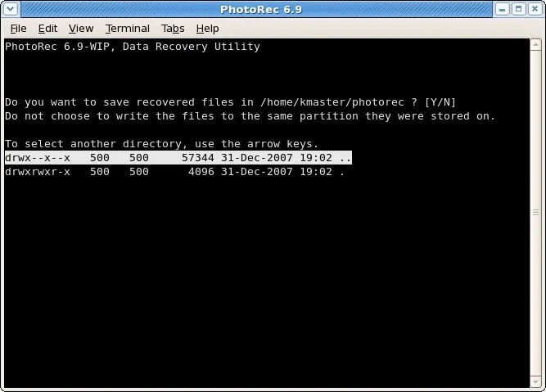Image resolution: width=546 pixels, height=392 pixels.
Task: Maximize the PhotoRec window
Action: [x=518, y=9]
